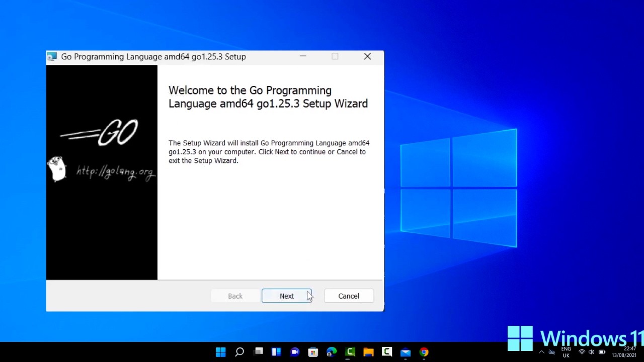This screenshot has height=362, width=644.
Task: Show hidden system tray icons
Action: click(x=541, y=352)
